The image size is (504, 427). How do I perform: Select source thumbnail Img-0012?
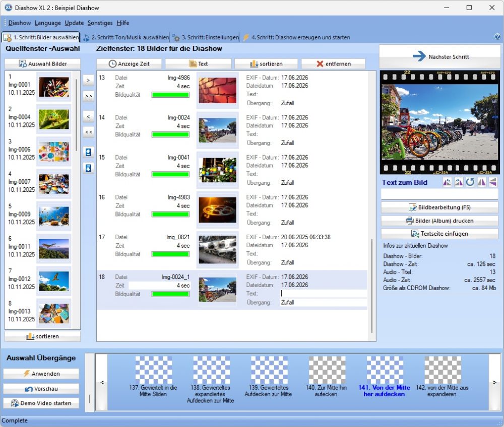point(54,281)
